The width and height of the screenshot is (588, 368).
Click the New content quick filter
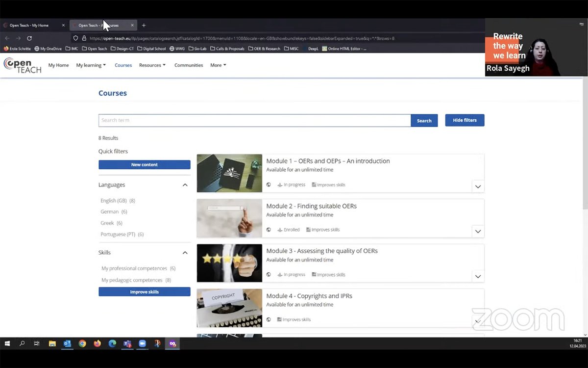click(145, 165)
